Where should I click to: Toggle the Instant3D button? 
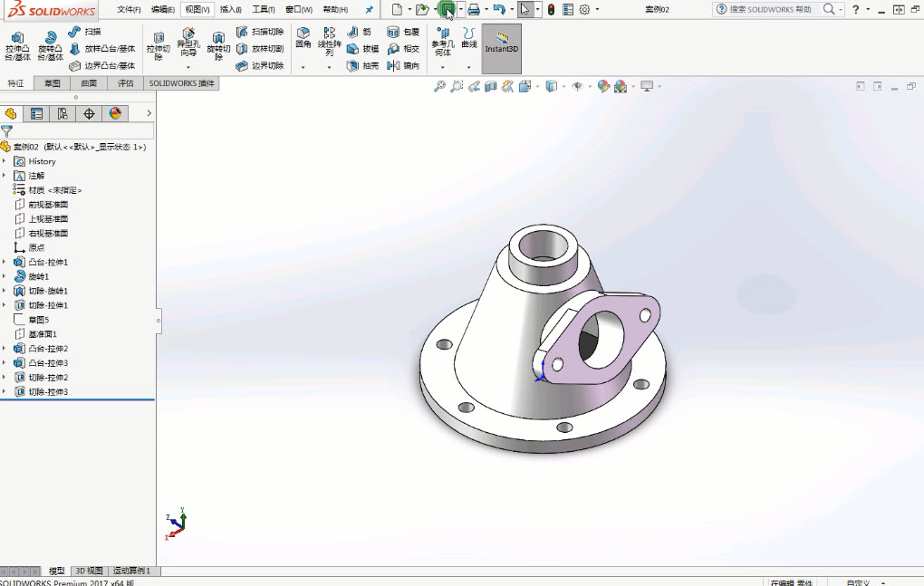502,48
